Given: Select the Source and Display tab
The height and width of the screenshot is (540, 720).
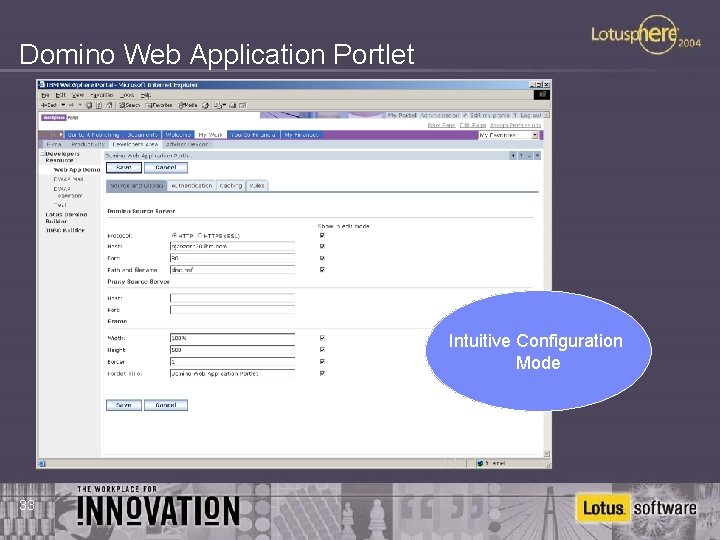Looking at the screenshot, I should [x=136, y=186].
